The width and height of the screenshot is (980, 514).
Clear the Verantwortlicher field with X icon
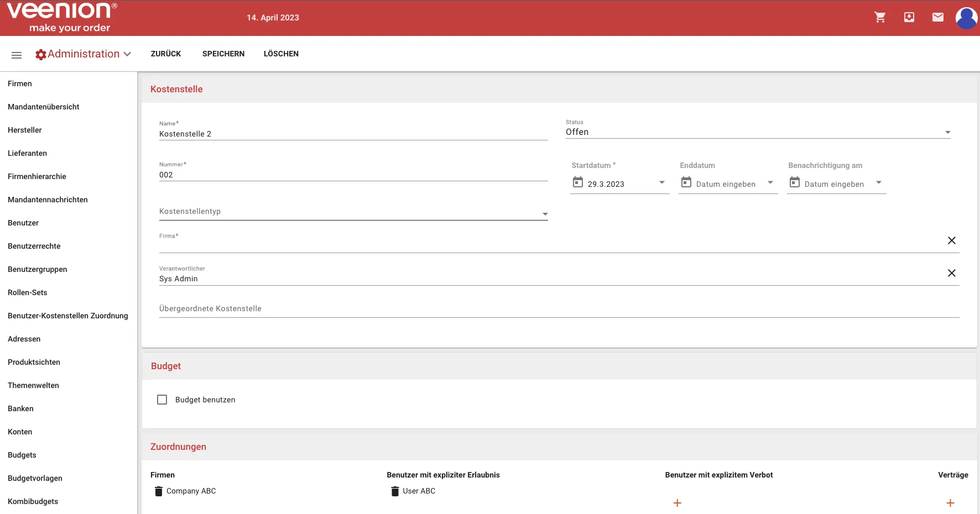click(951, 273)
